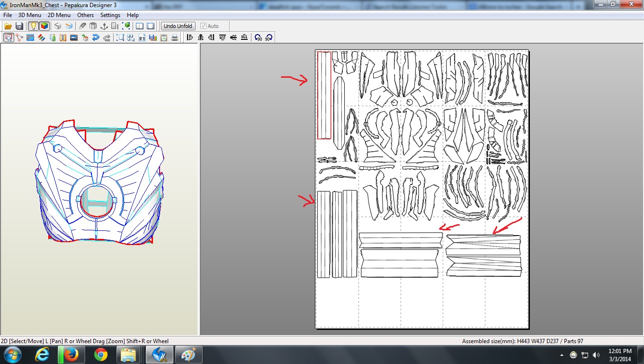The image size is (644, 364).
Task: Select the picture insert image tool
Action: pyautogui.click(x=74, y=37)
